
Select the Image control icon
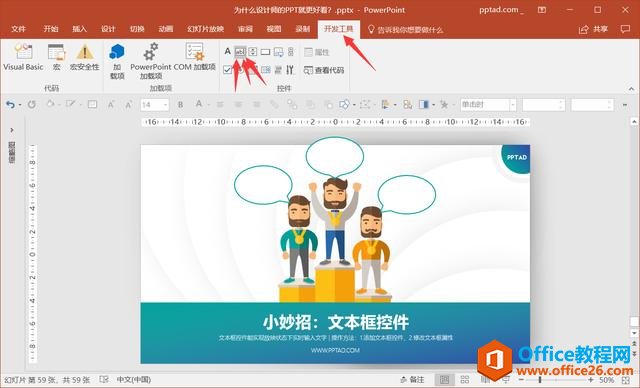(278, 52)
